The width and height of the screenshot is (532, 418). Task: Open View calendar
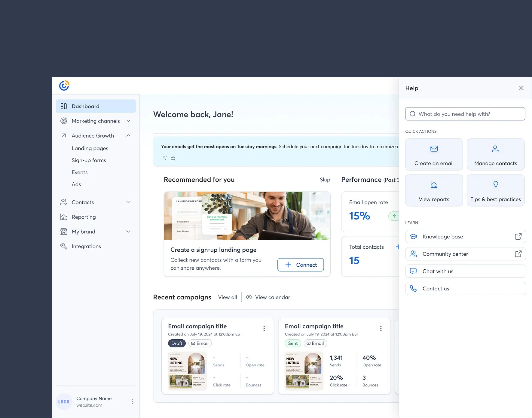(x=268, y=297)
